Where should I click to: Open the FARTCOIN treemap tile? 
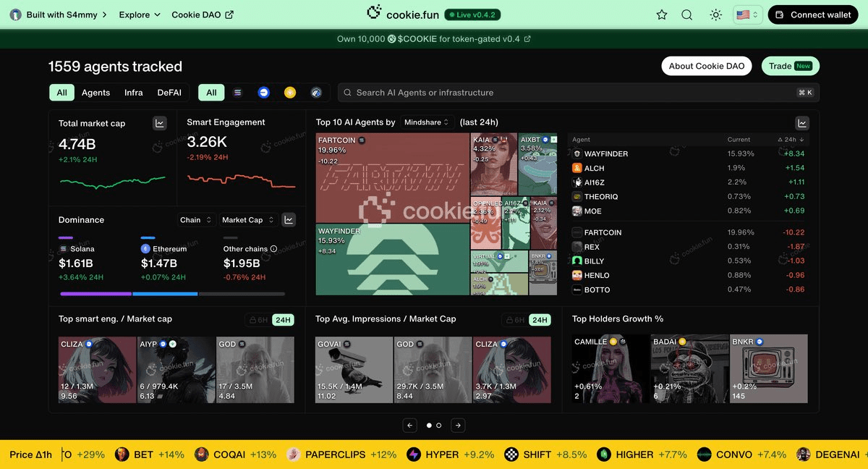[x=392, y=177]
